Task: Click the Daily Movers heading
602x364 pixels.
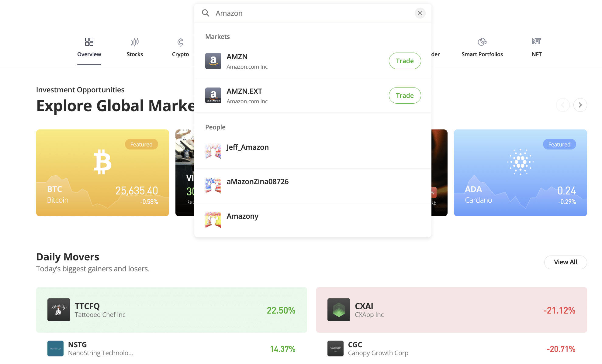Action: click(x=67, y=257)
